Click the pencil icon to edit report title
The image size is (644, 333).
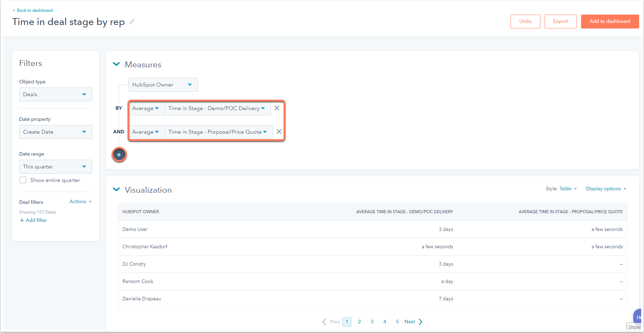click(x=132, y=22)
